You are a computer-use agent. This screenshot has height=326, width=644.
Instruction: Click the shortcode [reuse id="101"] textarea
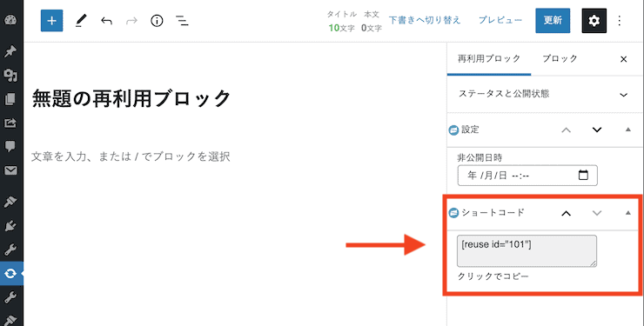(x=527, y=251)
